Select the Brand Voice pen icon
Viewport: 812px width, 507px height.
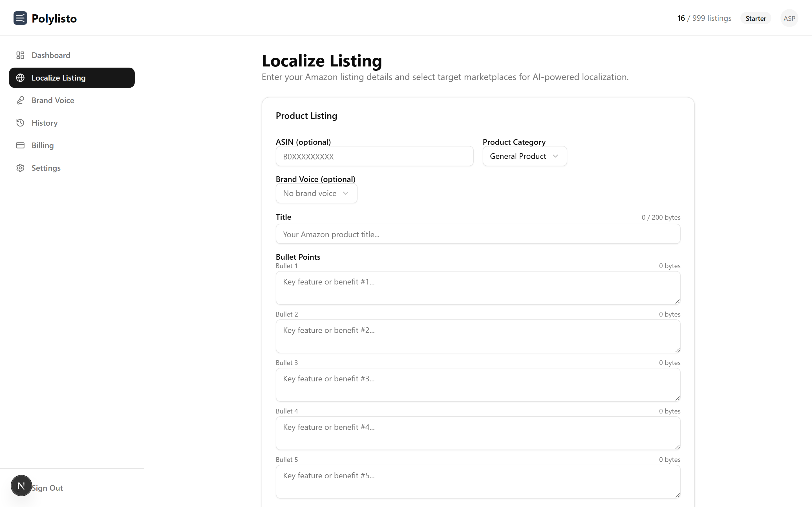(20, 100)
